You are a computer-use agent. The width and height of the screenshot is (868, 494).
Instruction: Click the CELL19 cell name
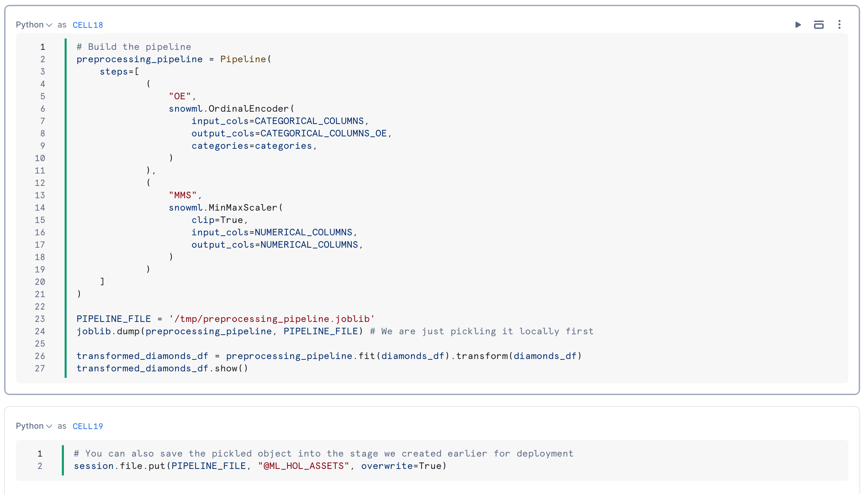(88, 426)
